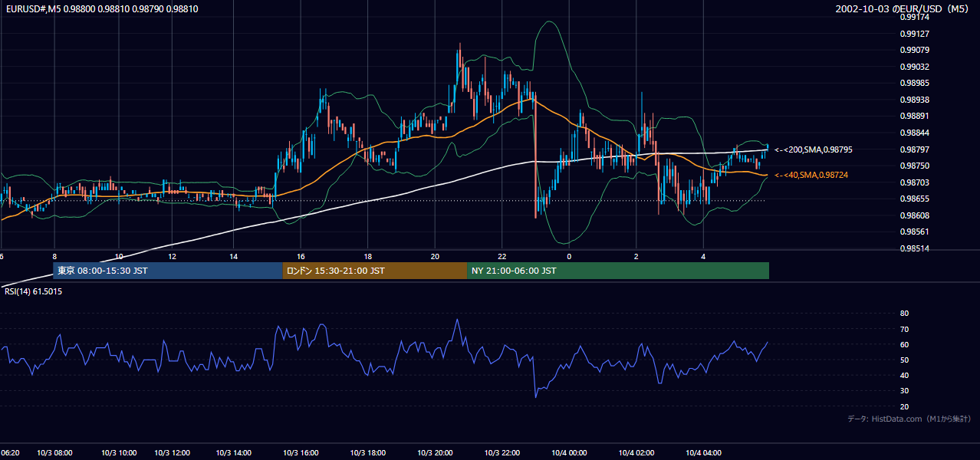Click price scale value 0.98797
This screenshot has width=980, height=460.
pyautogui.click(x=915, y=149)
